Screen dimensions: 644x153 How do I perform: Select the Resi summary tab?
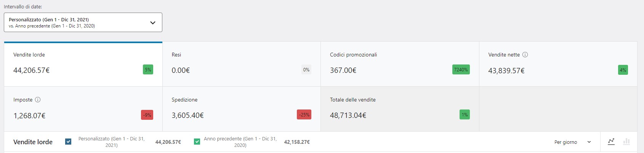tap(241, 64)
